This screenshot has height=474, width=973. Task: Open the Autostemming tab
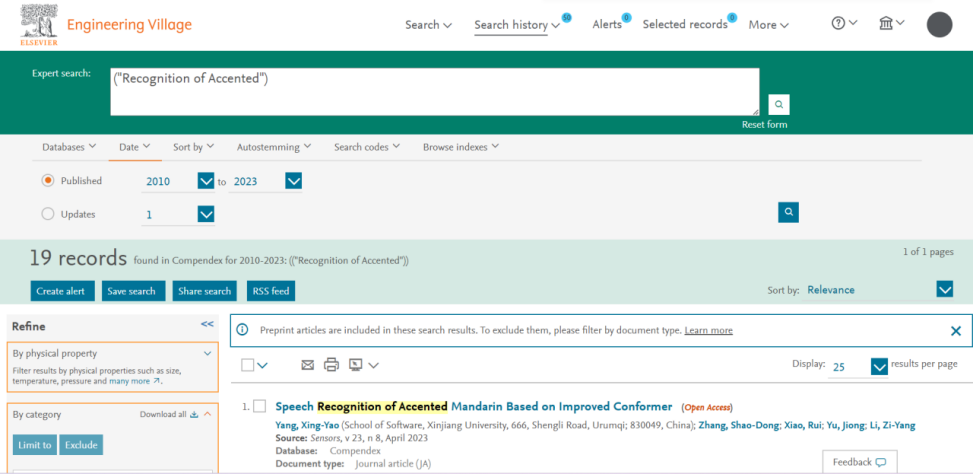click(x=274, y=147)
